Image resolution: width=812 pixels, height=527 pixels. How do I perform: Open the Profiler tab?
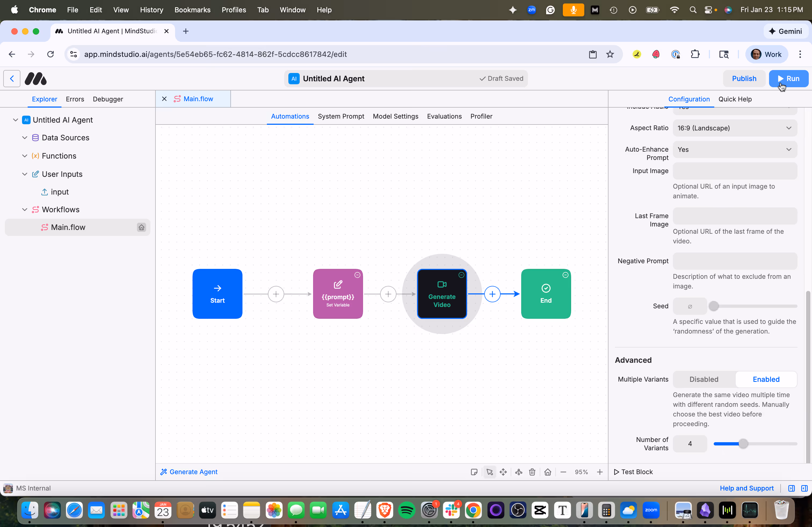[481, 116]
